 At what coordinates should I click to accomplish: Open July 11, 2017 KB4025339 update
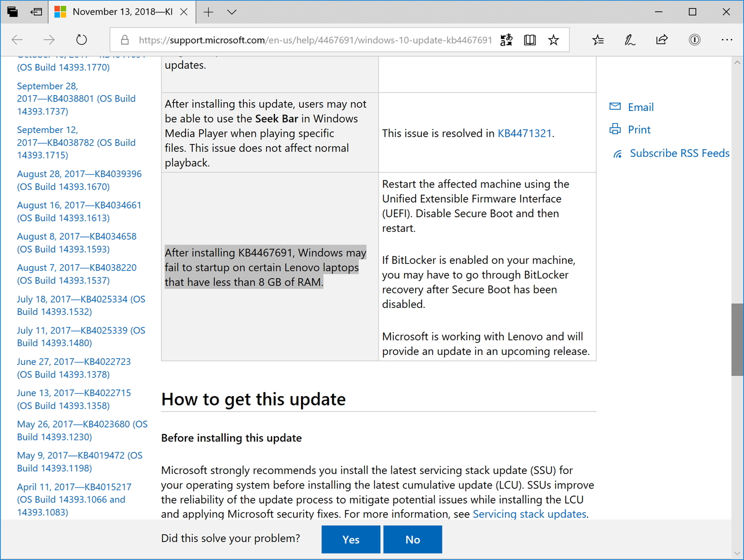click(x=81, y=337)
